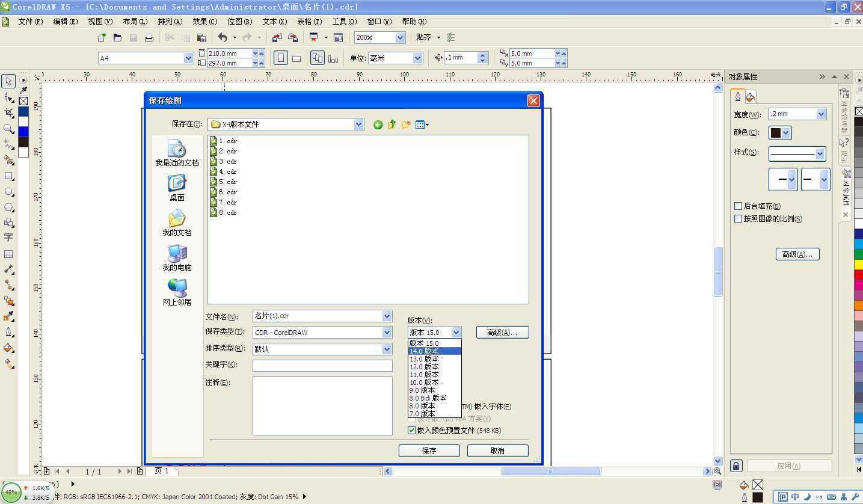
Task: Click the Print toolbar icon
Action: [x=149, y=37]
